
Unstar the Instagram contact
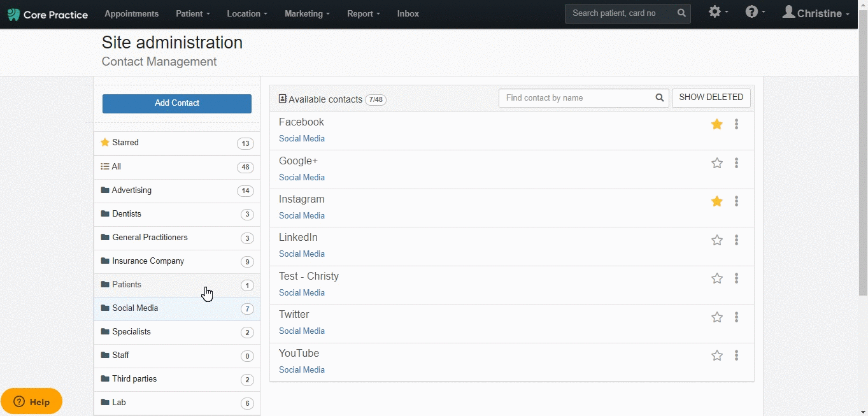click(x=717, y=201)
